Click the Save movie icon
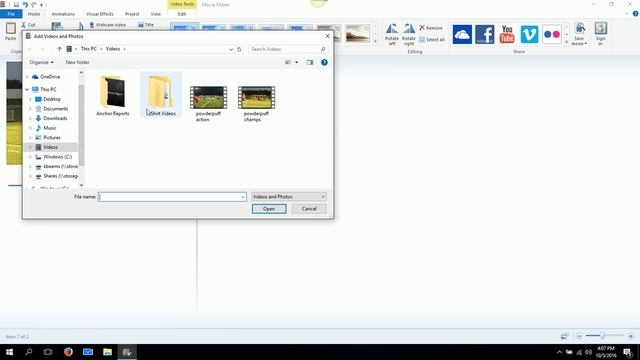Image resolution: width=640 pixels, height=360 pixels. coord(580,28)
